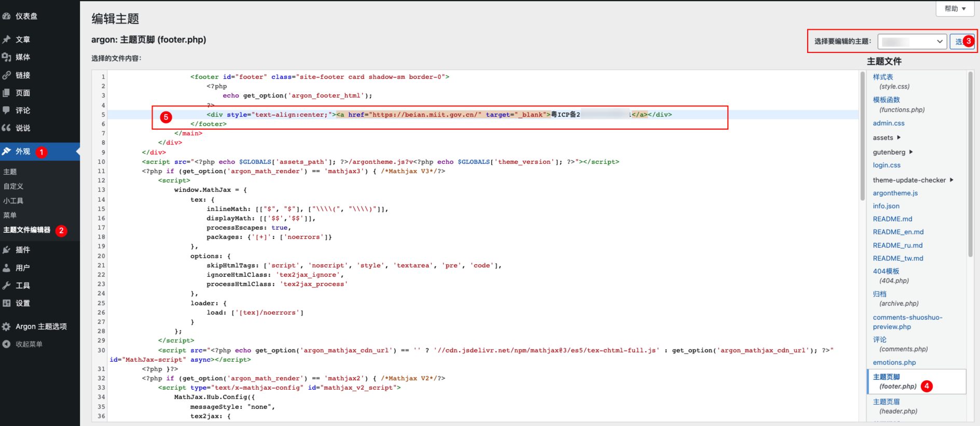The image size is (980, 426).
Task: Click the pages icon beside 页面
Action: tap(6, 93)
